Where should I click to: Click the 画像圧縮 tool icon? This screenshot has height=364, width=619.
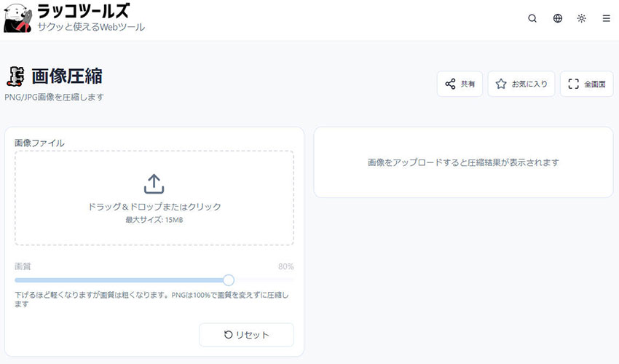point(15,76)
